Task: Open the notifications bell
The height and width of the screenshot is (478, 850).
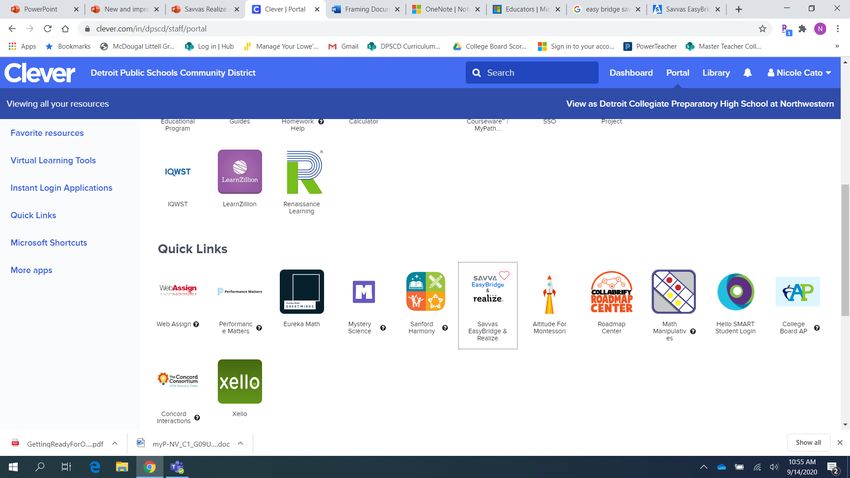Action: click(748, 73)
